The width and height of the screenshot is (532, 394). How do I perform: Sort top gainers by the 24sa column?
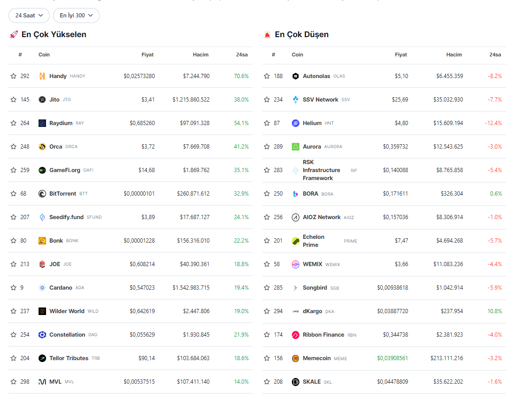point(242,55)
